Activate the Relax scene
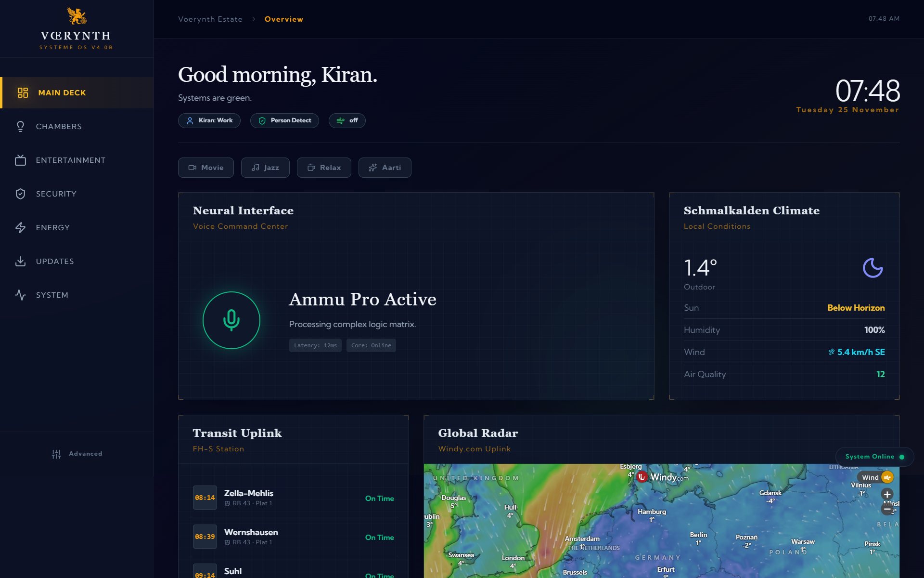Image resolution: width=924 pixels, height=578 pixels. point(324,168)
